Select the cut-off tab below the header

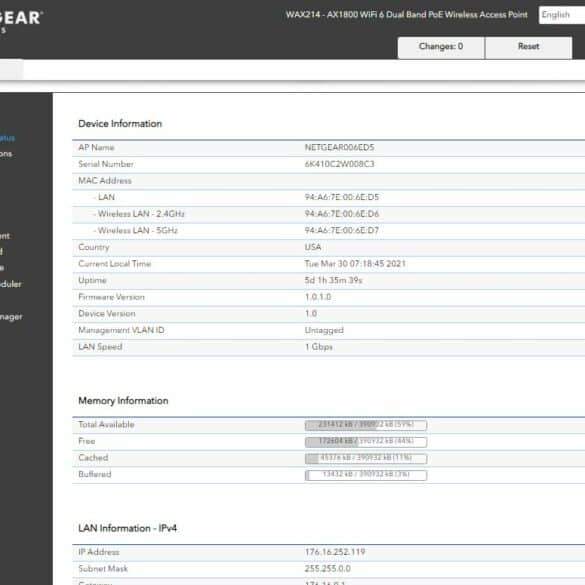[x=11, y=70]
